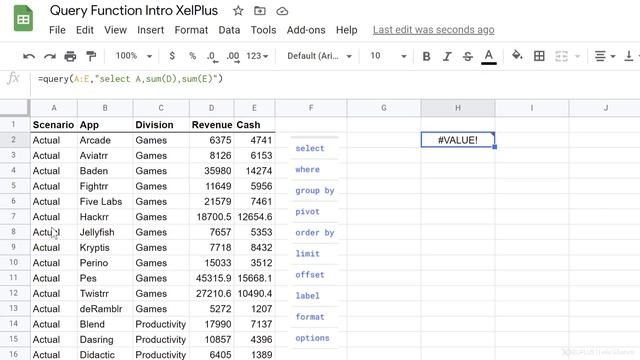Open cell Borders options
Screen dimensions: 640x360
click(x=539, y=56)
